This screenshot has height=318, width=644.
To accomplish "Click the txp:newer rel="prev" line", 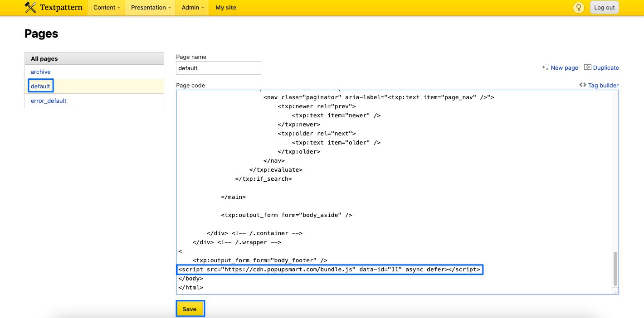I will click(x=317, y=106).
